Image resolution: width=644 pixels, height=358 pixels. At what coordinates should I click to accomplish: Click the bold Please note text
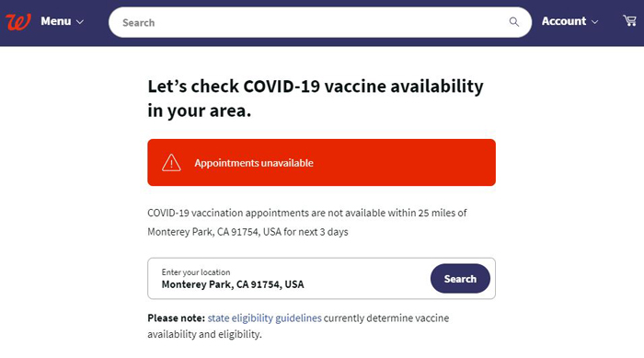pyautogui.click(x=177, y=318)
